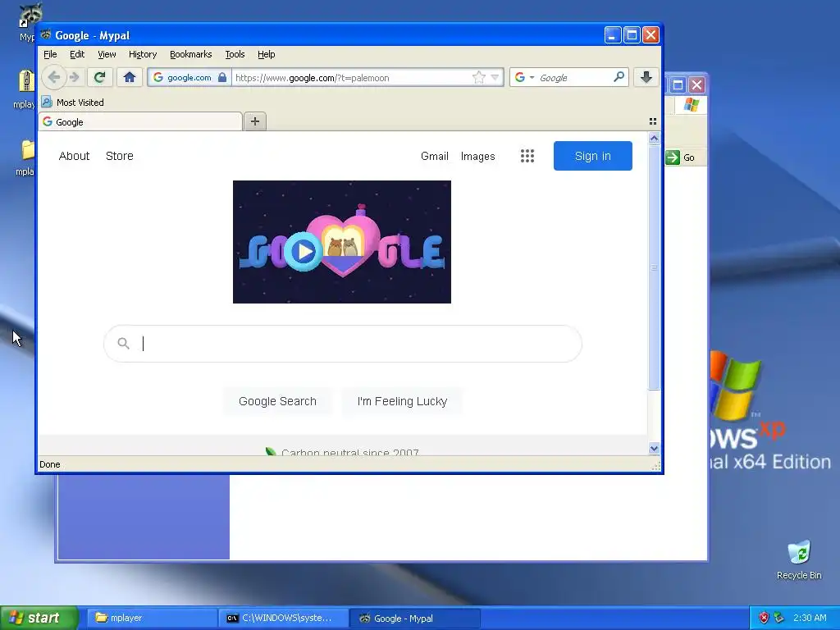Image resolution: width=840 pixels, height=630 pixels.
Task: Click the Safely Remove Hardware tray icon
Action: click(778, 618)
